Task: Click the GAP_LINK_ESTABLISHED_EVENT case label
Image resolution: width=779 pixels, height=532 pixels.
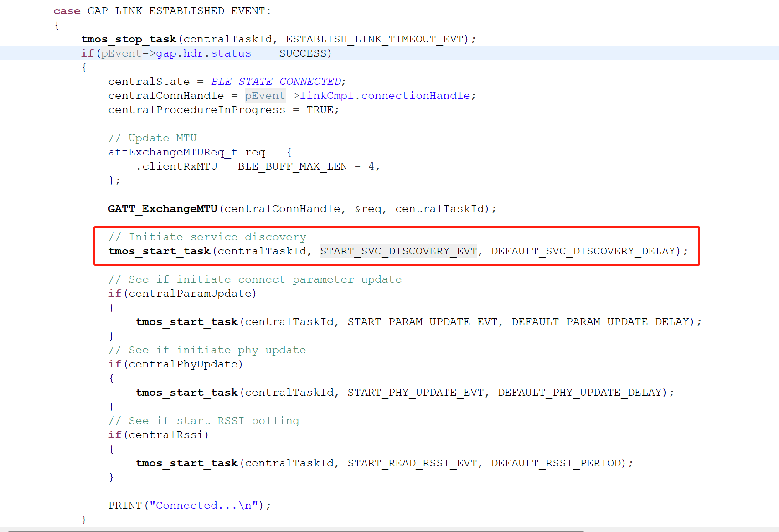Action: point(176,11)
